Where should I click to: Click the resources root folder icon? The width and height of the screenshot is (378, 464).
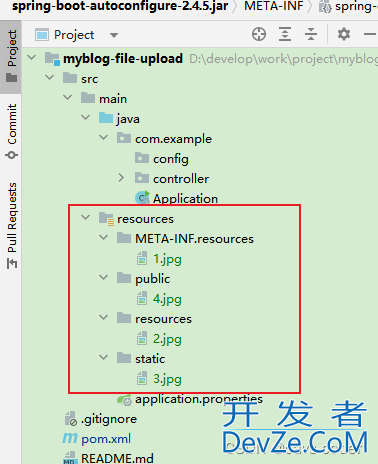pyautogui.click(x=106, y=219)
